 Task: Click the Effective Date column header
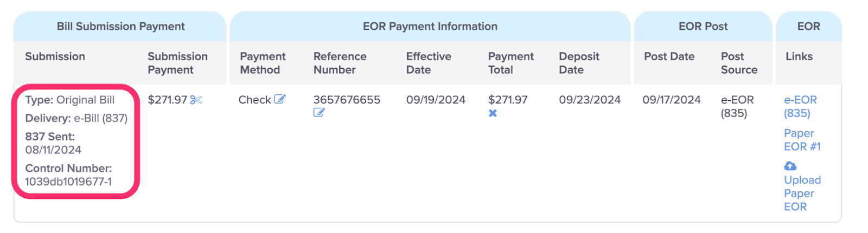429,63
